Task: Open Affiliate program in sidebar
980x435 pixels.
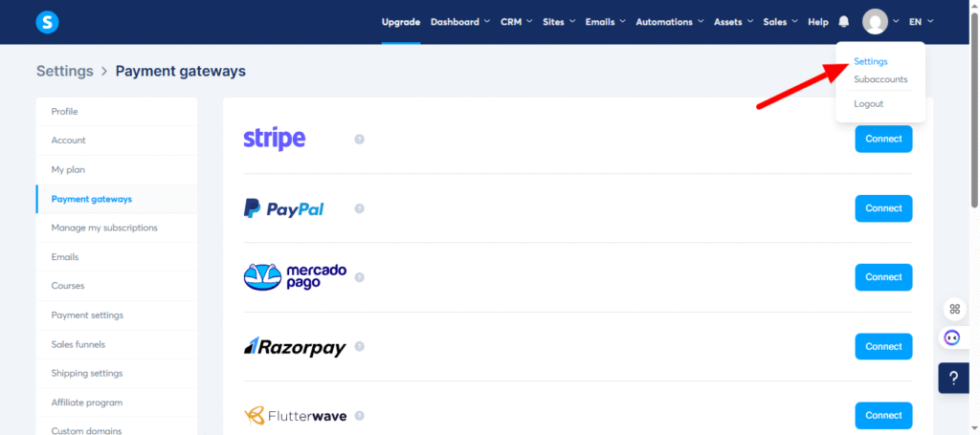Action: tap(116, 402)
